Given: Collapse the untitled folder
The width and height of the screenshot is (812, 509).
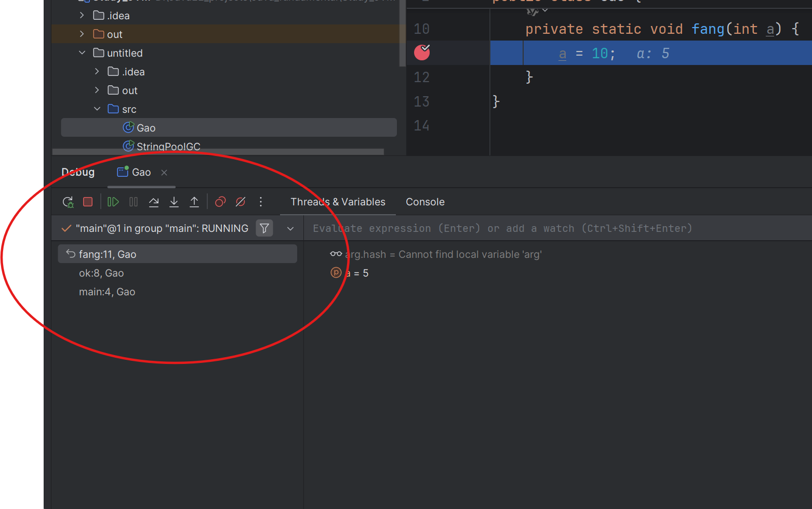Looking at the screenshot, I should [82, 53].
